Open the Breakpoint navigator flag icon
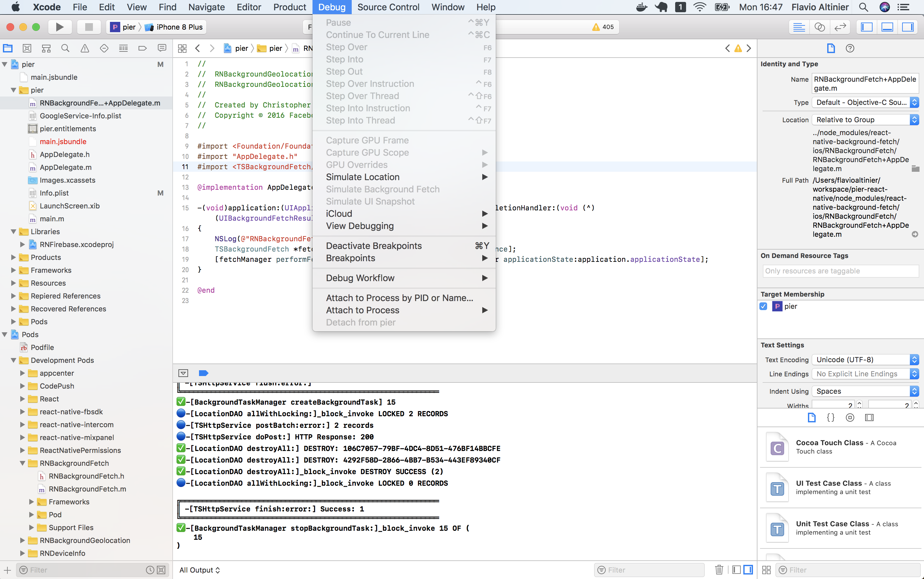The image size is (924, 579). (x=142, y=48)
